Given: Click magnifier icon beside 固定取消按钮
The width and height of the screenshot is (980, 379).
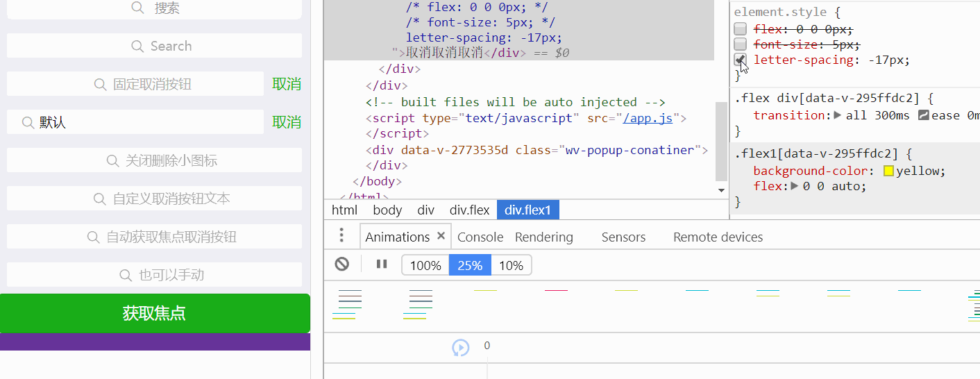Looking at the screenshot, I should tap(101, 84).
